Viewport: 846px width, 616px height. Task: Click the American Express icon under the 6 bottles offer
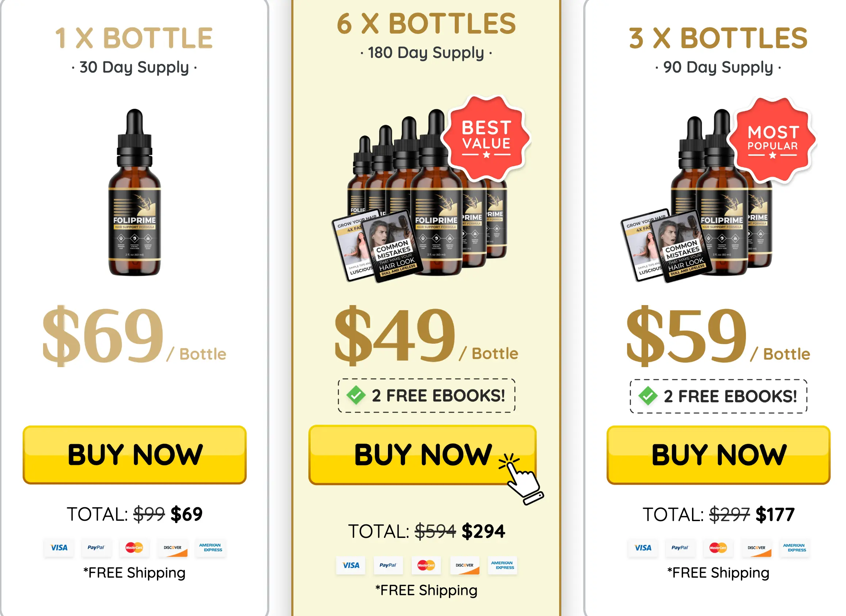coord(503,565)
